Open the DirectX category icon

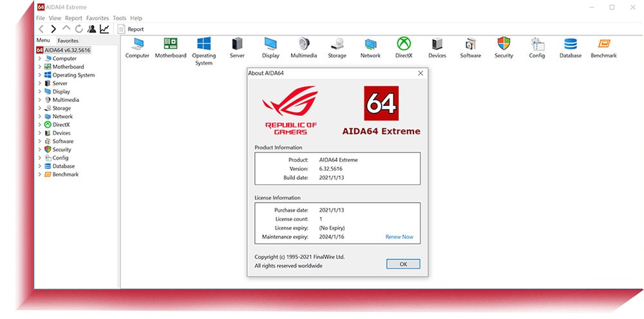(404, 44)
